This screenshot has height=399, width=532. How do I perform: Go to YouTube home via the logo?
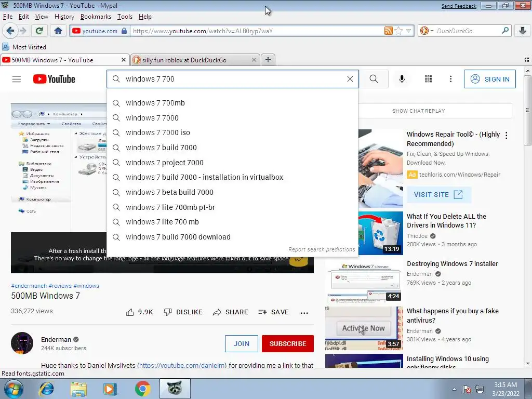(x=54, y=79)
